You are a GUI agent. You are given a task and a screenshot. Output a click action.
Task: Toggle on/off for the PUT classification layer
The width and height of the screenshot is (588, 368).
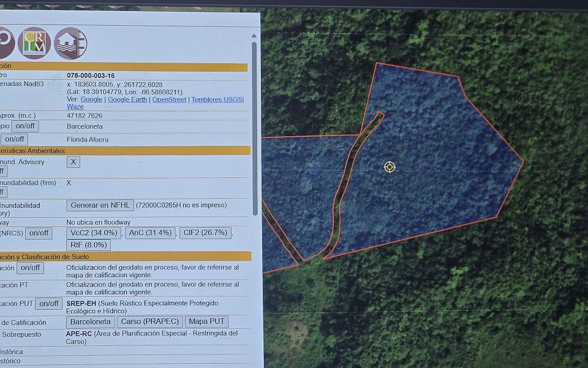pos(48,304)
